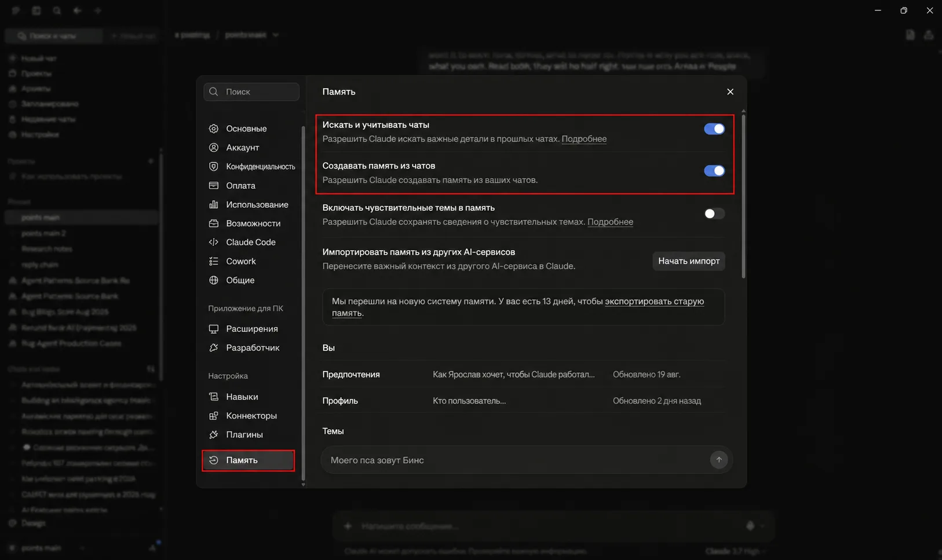The width and height of the screenshot is (942, 560).
Task: Click the forward arrow in the title bar
Action: (x=98, y=10)
